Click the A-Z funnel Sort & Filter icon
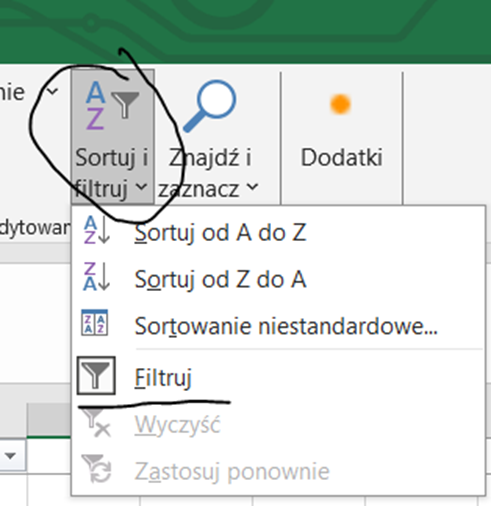The width and height of the screenshot is (491, 506). pos(112,106)
